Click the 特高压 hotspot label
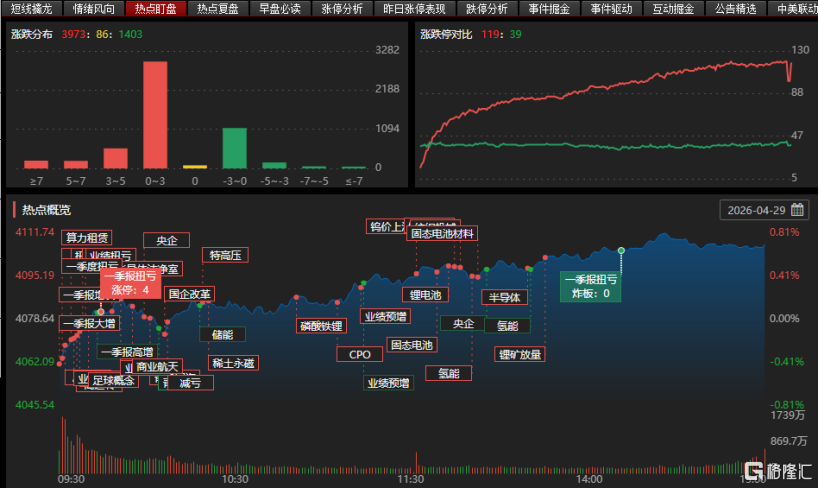The width and height of the screenshot is (819, 488). click(x=226, y=255)
